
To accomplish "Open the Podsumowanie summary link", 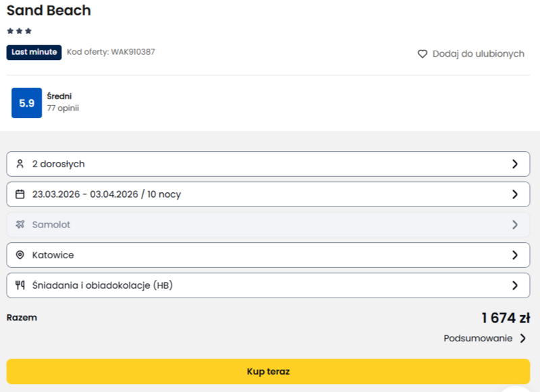I will [478, 339].
